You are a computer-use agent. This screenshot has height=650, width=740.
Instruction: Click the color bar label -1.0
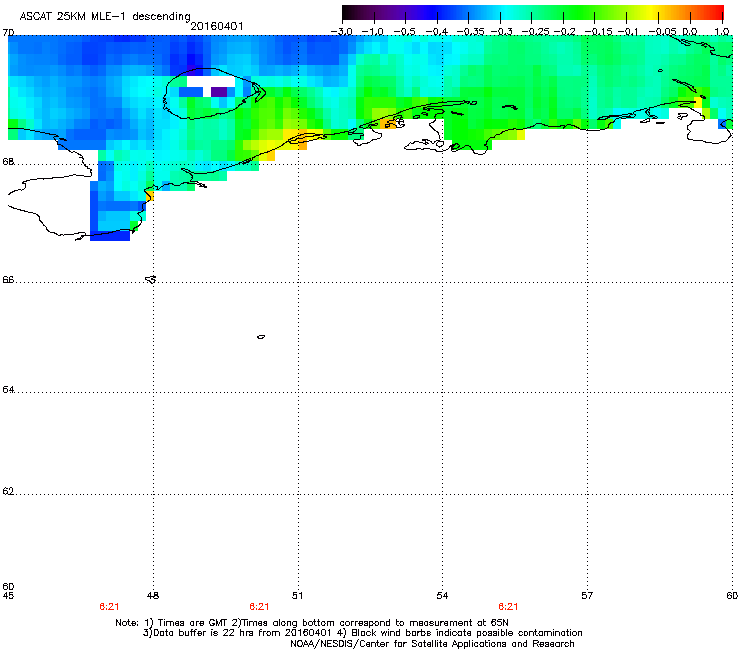(x=373, y=32)
